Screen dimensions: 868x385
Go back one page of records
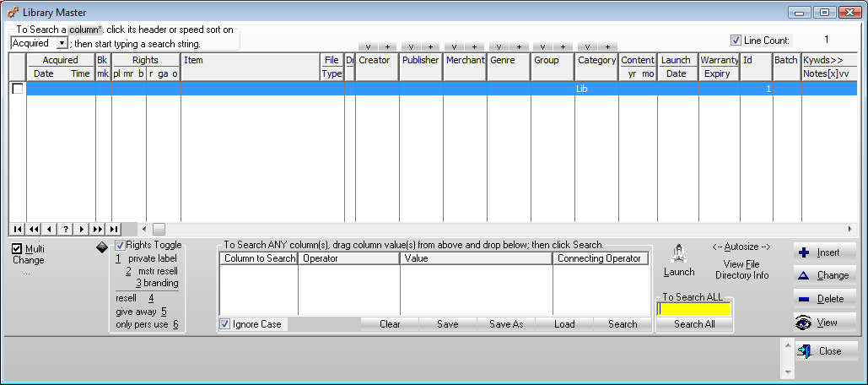(34, 229)
